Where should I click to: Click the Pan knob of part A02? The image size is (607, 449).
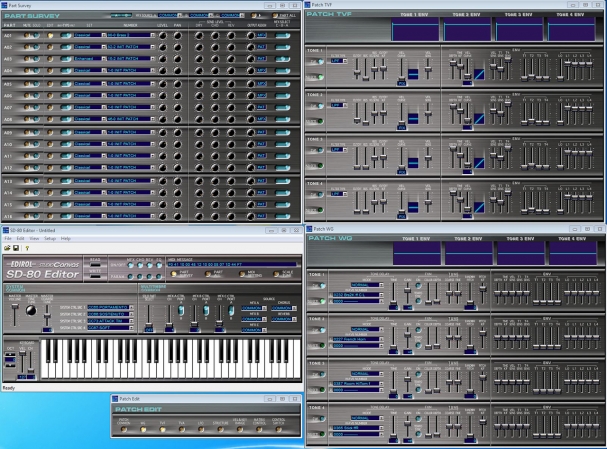[177, 47]
